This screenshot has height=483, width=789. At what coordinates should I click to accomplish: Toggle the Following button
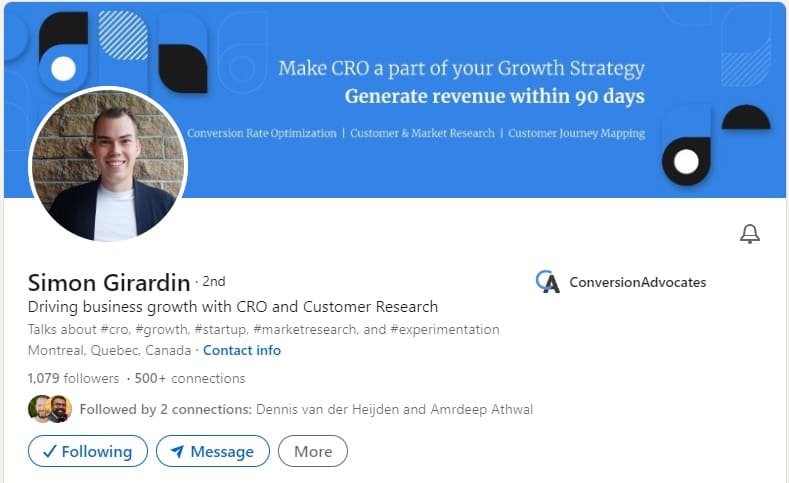(87, 451)
